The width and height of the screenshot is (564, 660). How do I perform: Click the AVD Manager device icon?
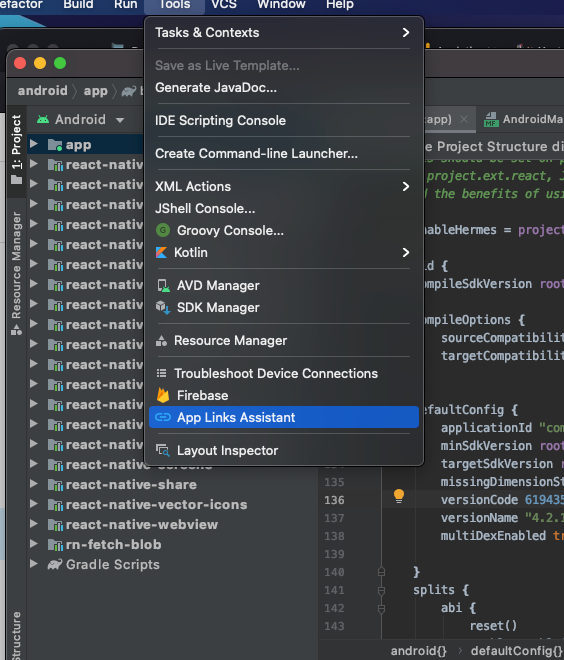[163, 285]
